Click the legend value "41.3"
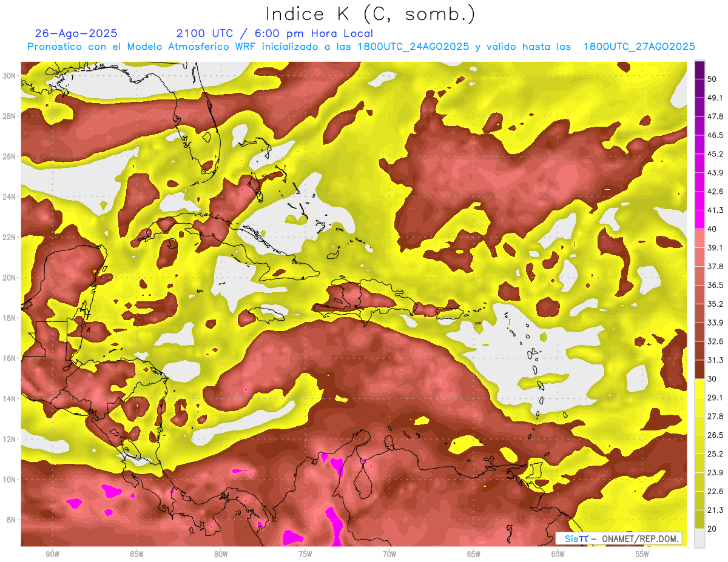Viewport: 728px width, 562px height. (x=715, y=210)
